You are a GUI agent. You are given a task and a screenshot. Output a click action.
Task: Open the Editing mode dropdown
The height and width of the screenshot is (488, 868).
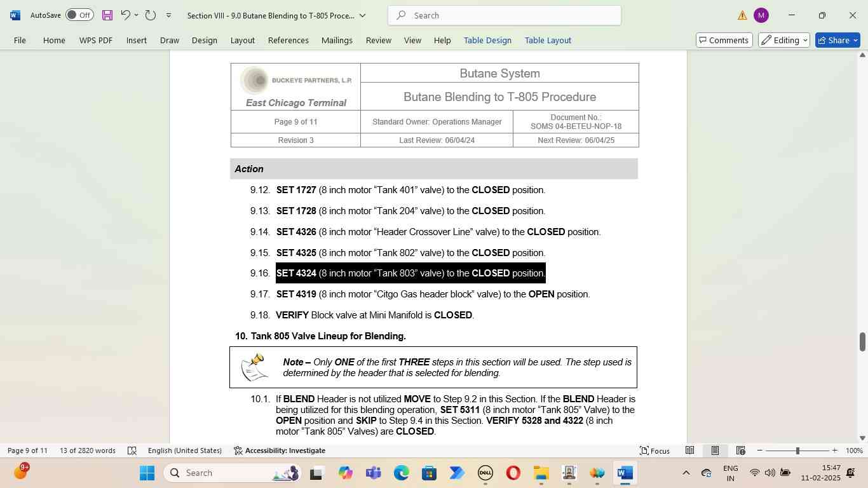point(784,40)
